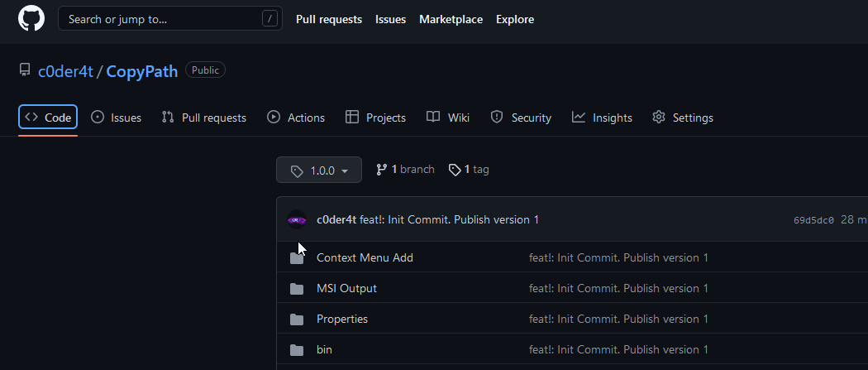Click the GitHub logo icon

(x=31, y=19)
